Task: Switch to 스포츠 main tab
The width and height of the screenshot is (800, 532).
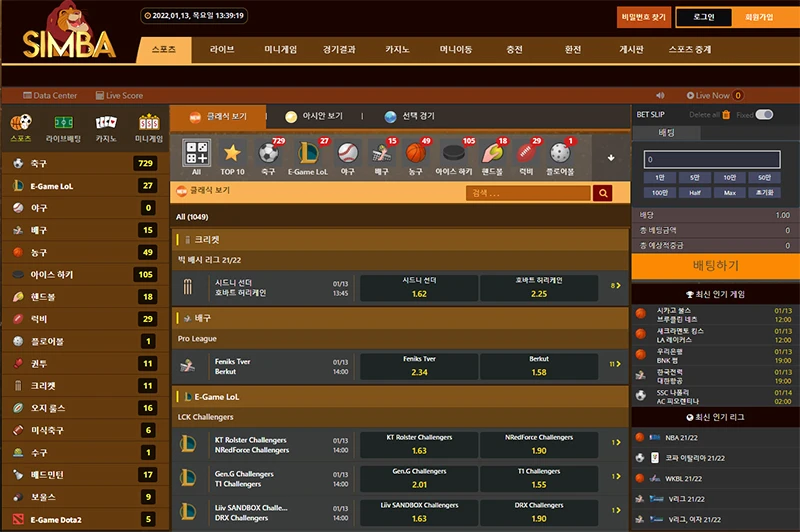Action: [x=164, y=49]
